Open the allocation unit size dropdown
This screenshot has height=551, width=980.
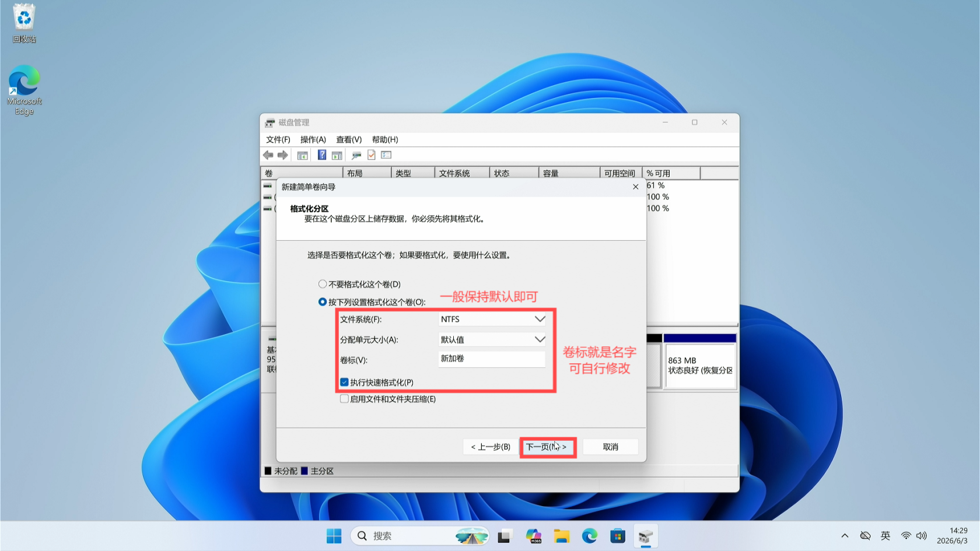pos(492,339)
